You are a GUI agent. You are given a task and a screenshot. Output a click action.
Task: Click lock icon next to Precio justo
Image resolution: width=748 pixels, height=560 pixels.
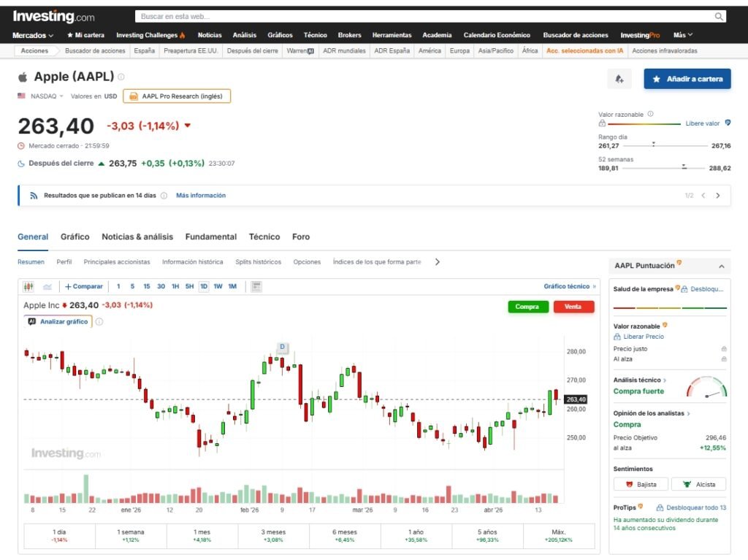724,349
